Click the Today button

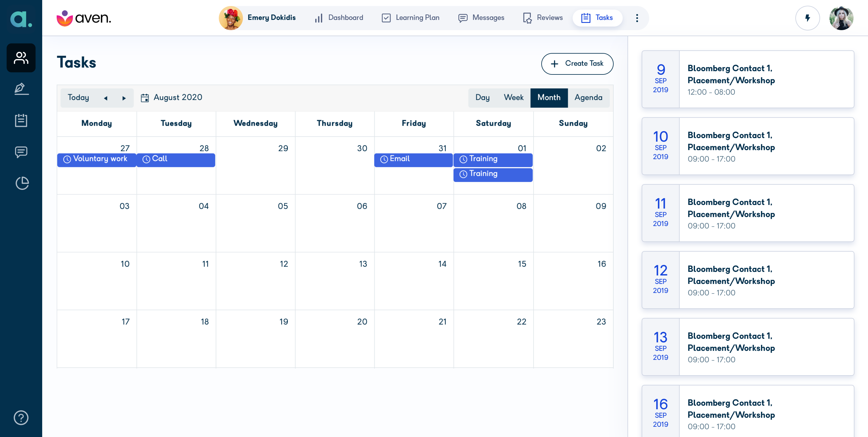[x=78, y=98]
